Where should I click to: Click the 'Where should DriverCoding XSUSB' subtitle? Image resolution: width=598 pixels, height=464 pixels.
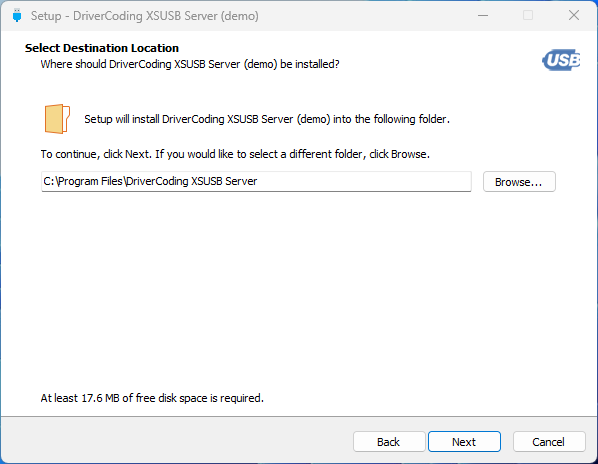tap(190, 64)
